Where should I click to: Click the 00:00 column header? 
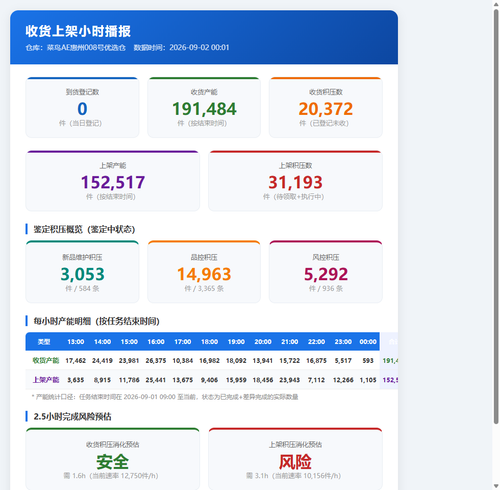(x=368, y=342)
